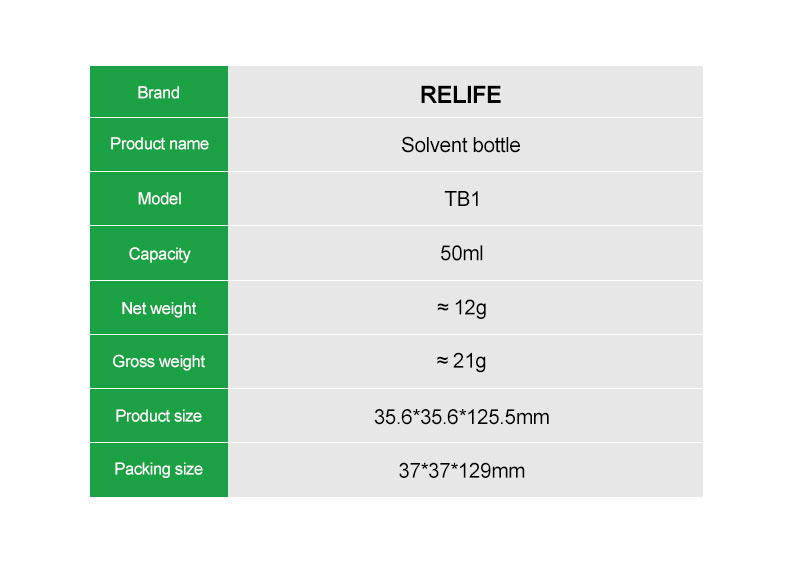The width and height of the screenshot is (800, 563).
Task: Click the Gross weight label cell
Action: (x=159, y=361)
